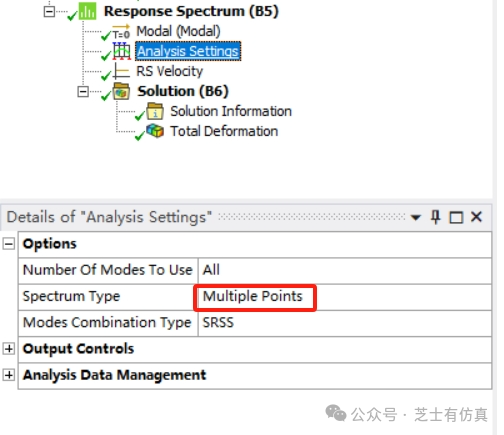Click the Analysis Data Management header text
This screenshot has width=504, height=435.
[114, 375]
